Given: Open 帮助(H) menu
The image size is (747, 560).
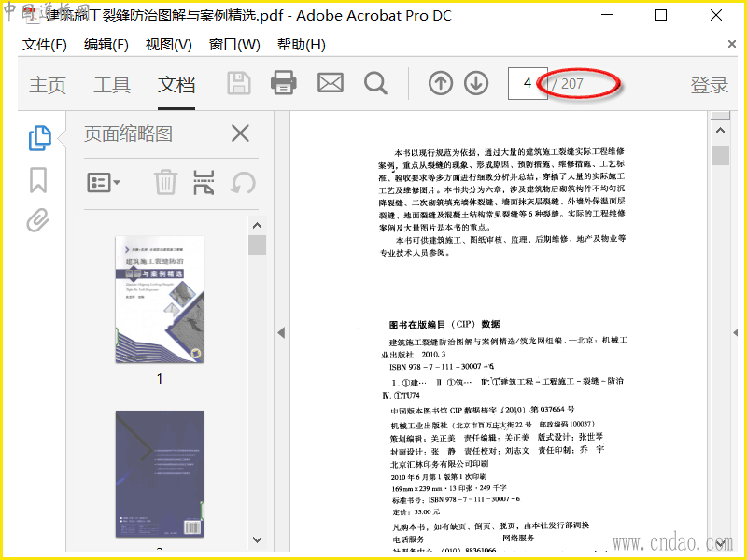Looking at the screenshot, I should coord(301,45).
